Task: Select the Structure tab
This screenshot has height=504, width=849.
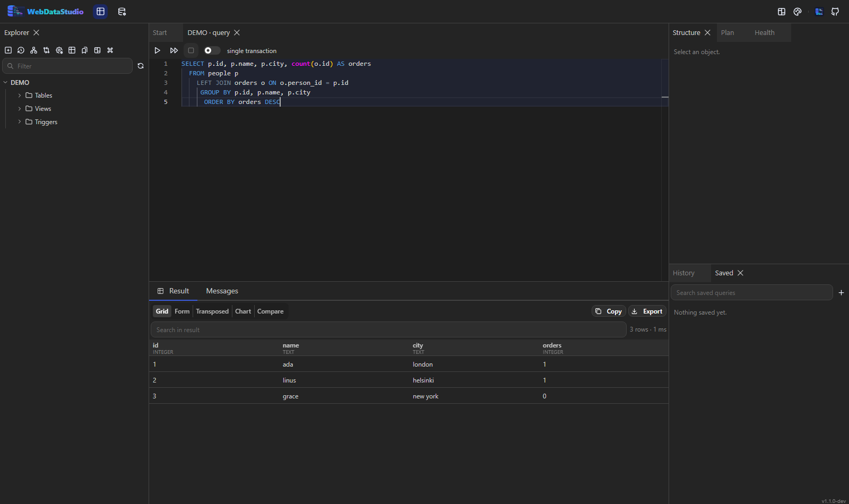Action: pos(686,32)
